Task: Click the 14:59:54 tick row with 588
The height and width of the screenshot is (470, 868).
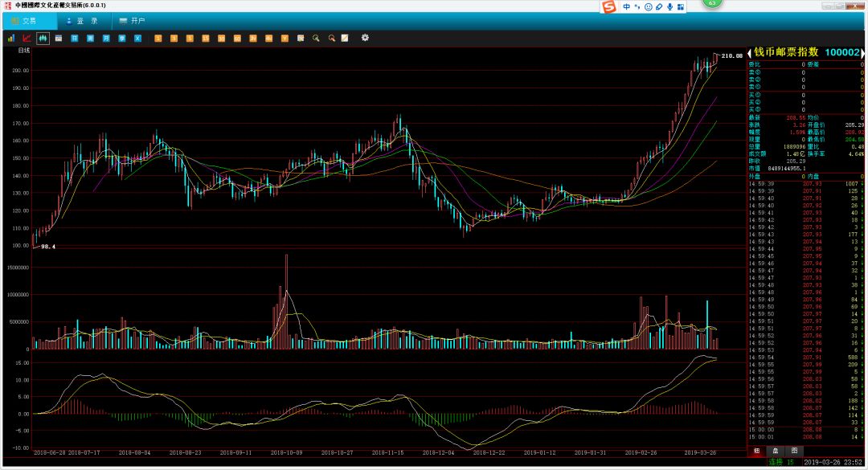Action: coord(805,358)
